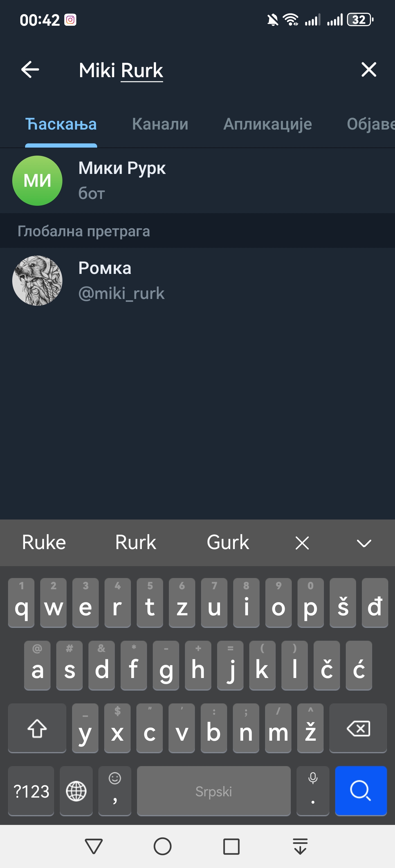395x868 pixels.
Task: Switch to the Апликације tab
Action: tap(268, 124)
